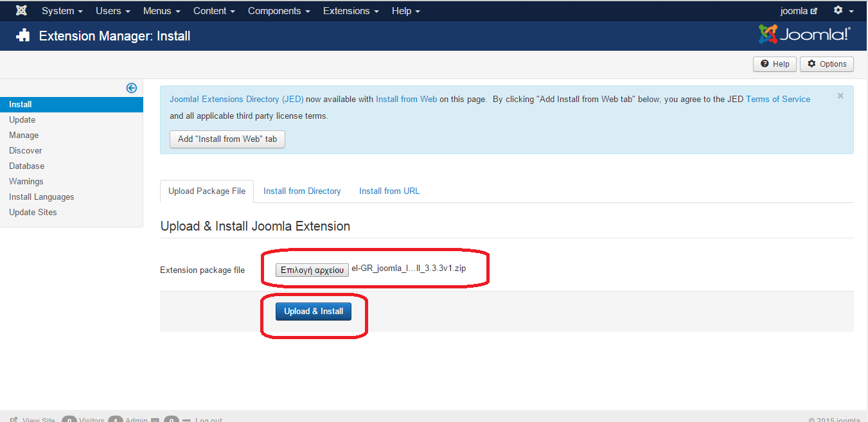Click the Help toolbar button
Image resolution: width=868 pixels, height=422 pixels.
[775, 64]
